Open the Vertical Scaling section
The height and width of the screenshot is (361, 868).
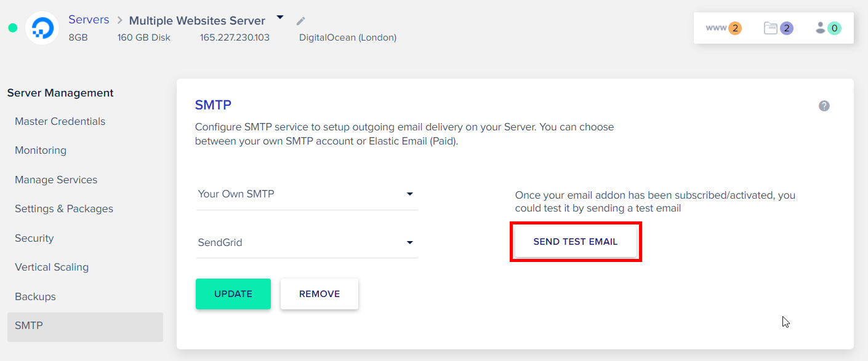(x=52, y=267)
